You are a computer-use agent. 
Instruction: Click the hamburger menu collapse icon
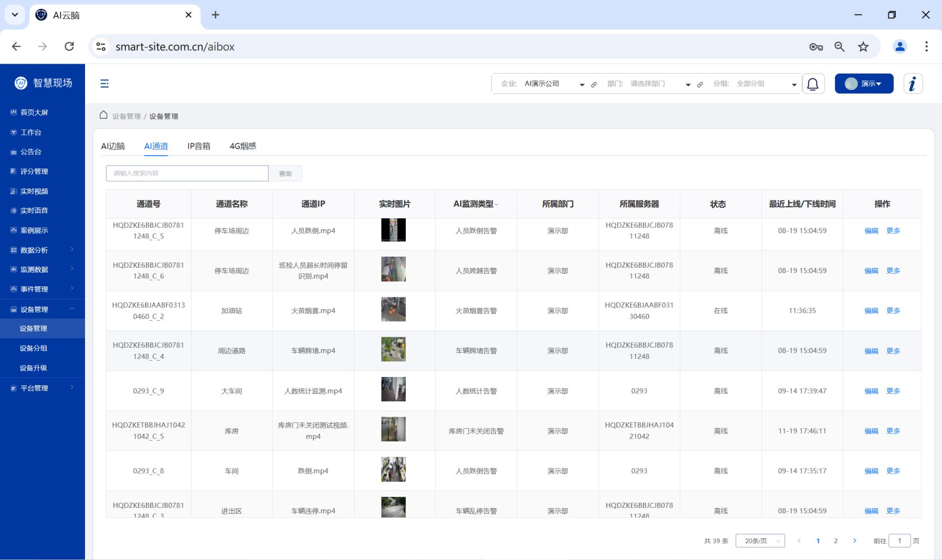tap(104, 84)
